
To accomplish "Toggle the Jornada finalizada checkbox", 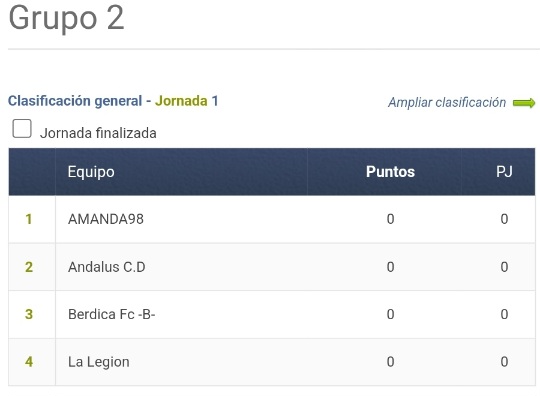I will (x=22, y=128).
